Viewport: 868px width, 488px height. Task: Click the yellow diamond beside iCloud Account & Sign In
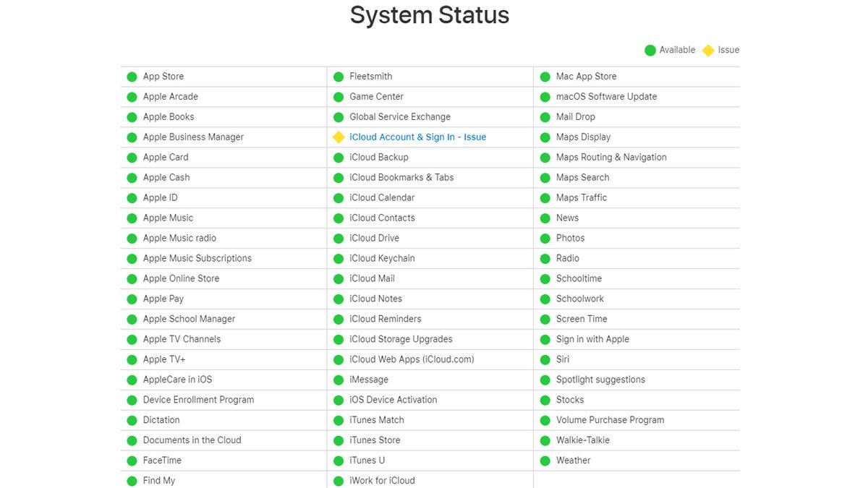tap(339, 137)
